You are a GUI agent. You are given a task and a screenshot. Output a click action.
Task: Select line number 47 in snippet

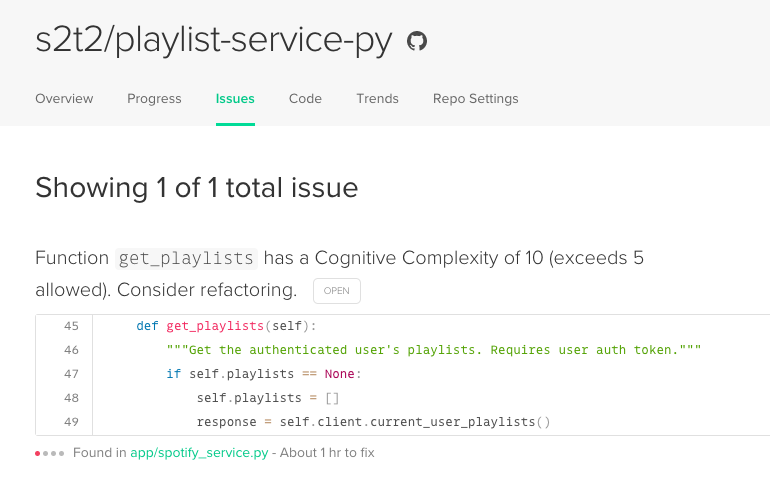(x=70, y=374)
